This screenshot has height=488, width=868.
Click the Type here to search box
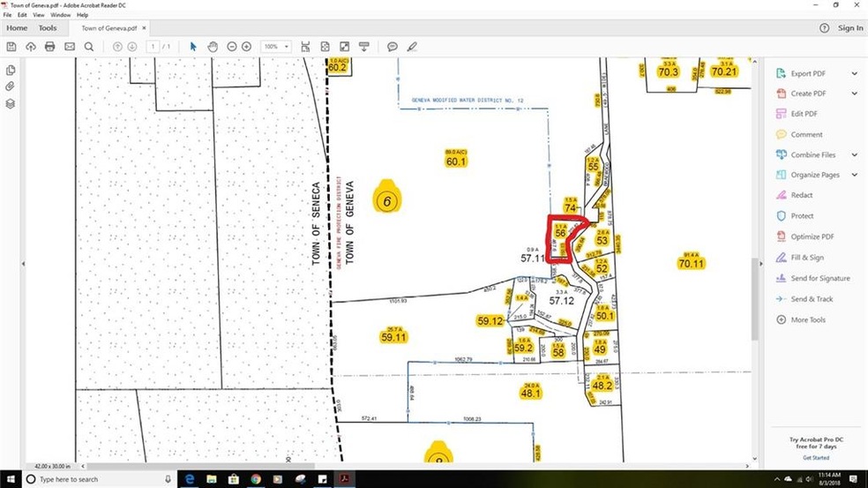point(100,479)
